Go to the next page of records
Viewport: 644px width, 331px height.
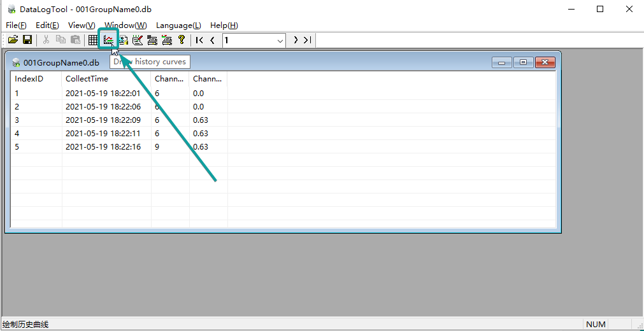pyautogui.click(x=296, y=40)
